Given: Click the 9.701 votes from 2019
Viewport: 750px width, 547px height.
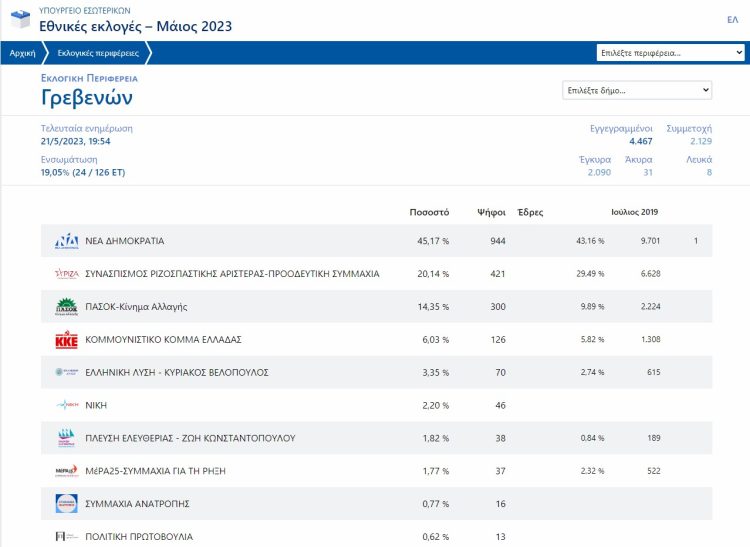Looking at the screenshot, I should pos(651,241).
